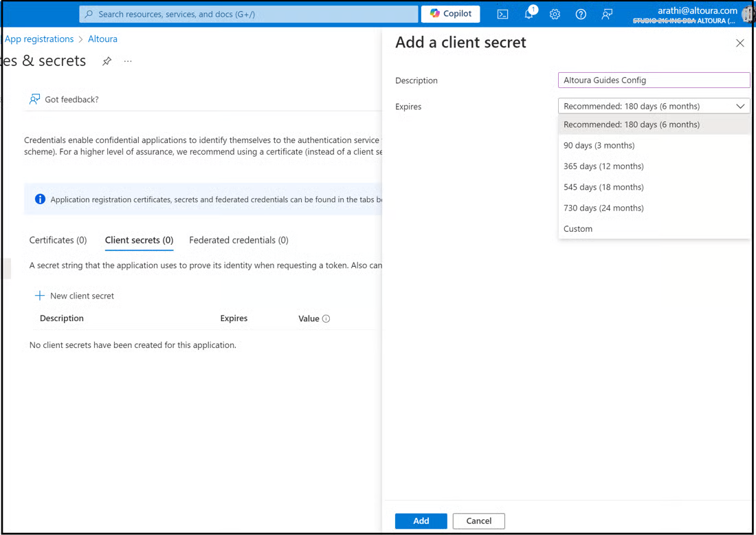Open Cloud Shell from the top bar
756x535 pixels.
tap(502, 14)
